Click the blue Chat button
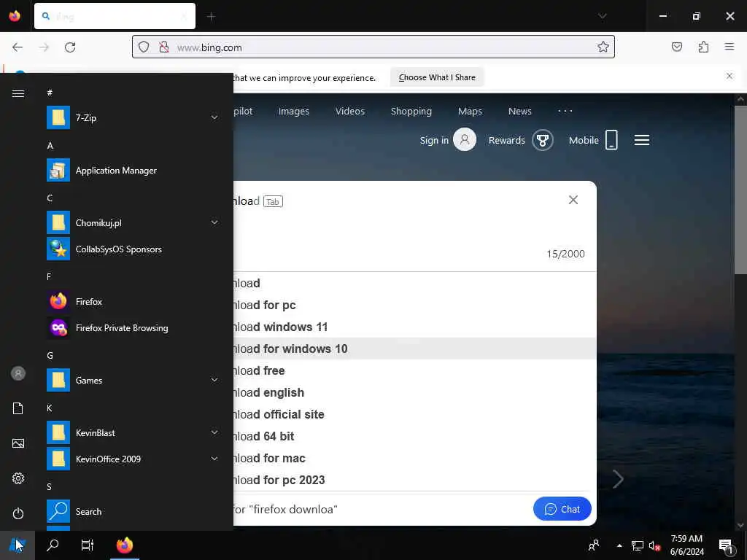Image resolution: width=747 pixels, height=560 pixels. pyautogui.click(x=562, y=509)
